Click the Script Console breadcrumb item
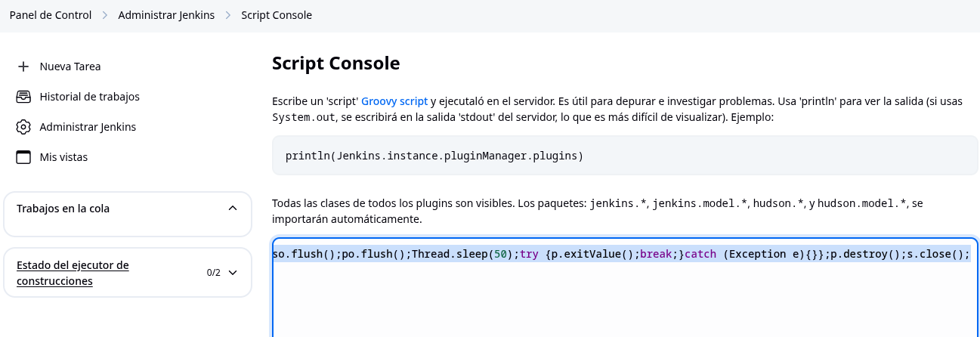Viewport: 980px width, 337px height. [x=276, y=15]
